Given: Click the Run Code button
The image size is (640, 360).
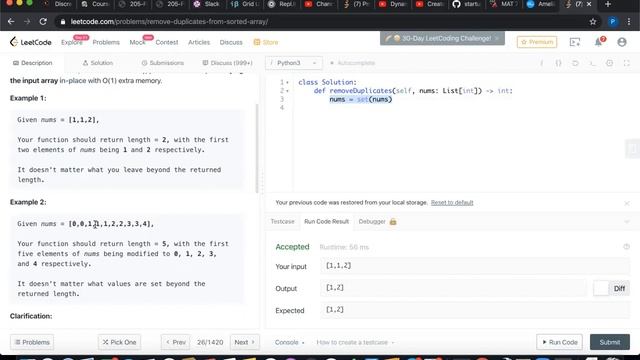Looking at the screenshot, I should [x=559, y=342].
